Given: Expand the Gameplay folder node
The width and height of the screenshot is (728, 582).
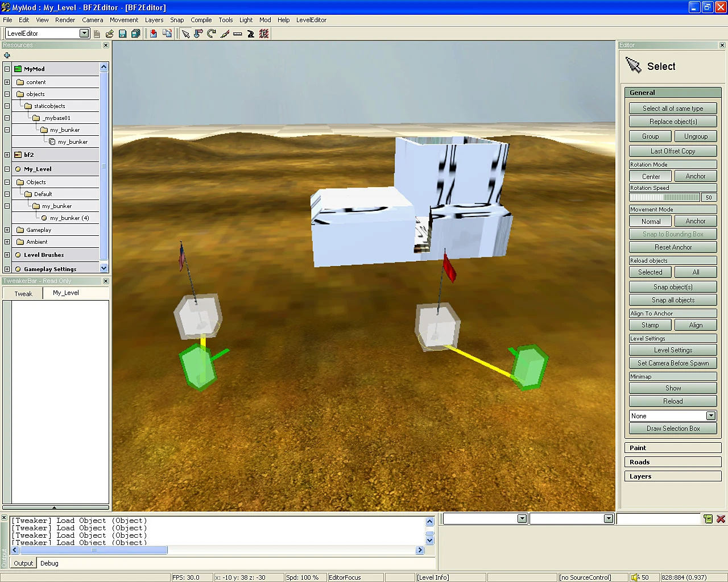Looking at the screenshot, I should pyautogui.click(x=7, y=230).
